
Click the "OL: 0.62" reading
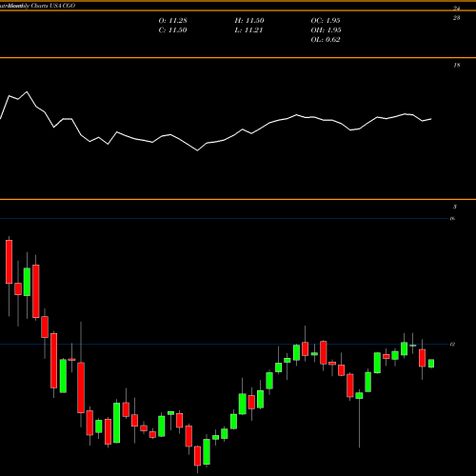(326, 40)
